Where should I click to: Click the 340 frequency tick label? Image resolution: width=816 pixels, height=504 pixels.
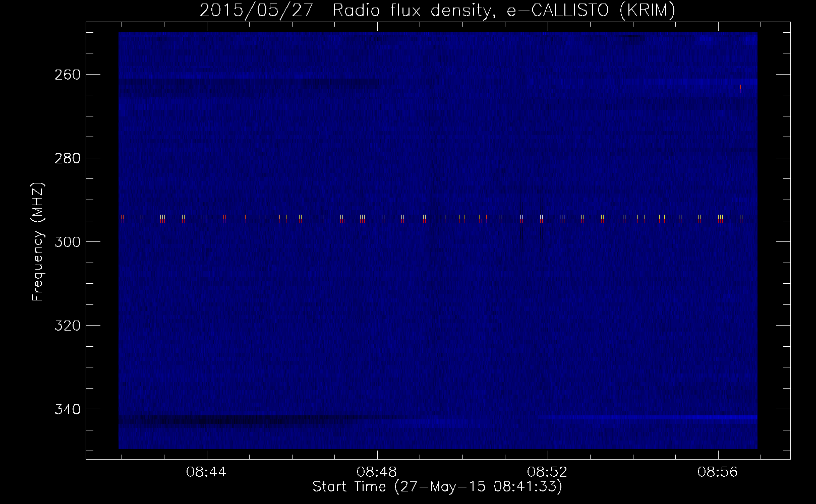[67, 409]
